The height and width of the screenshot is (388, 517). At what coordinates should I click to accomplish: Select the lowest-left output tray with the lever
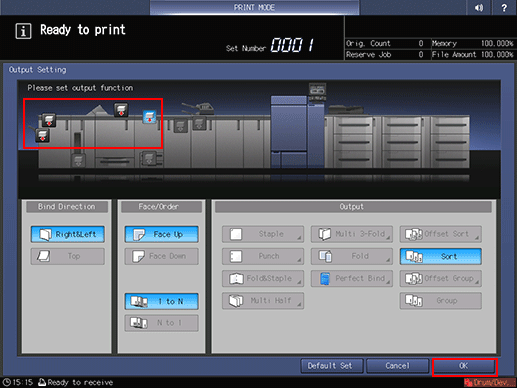(x=43, y=135)
